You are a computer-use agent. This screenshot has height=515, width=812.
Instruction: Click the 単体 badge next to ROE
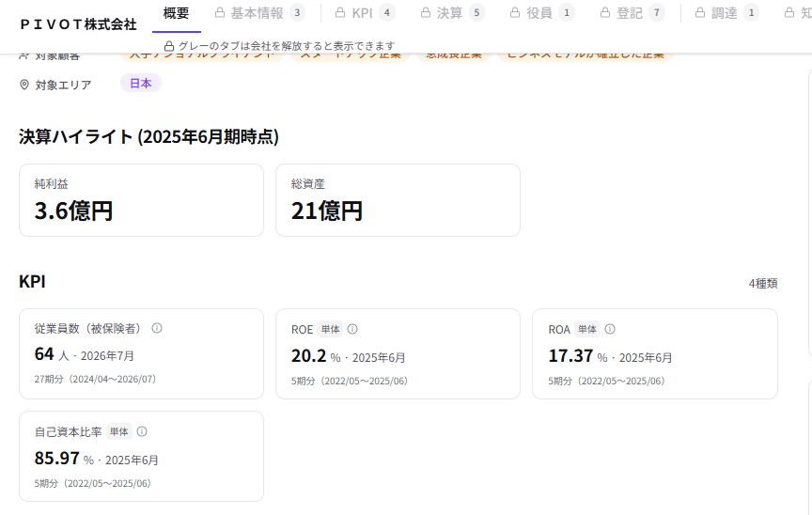coord(331,329)
